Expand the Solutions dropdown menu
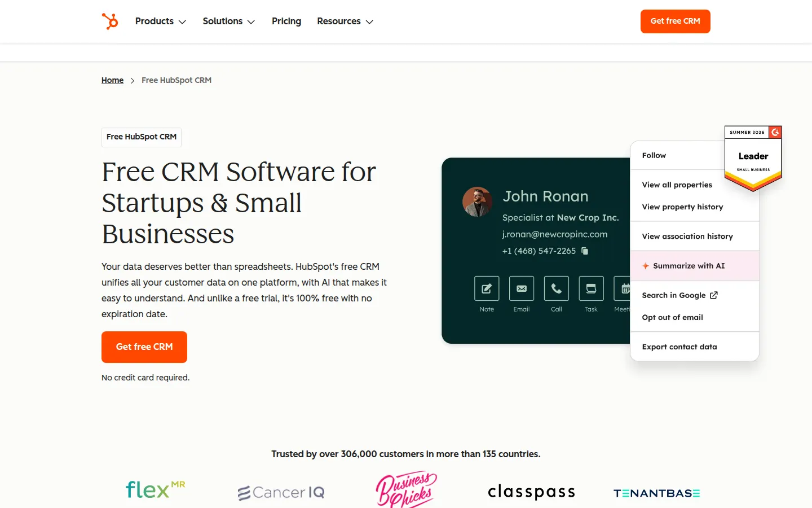The width and height of the screenshot is (812, 508). tap(229, 21)
